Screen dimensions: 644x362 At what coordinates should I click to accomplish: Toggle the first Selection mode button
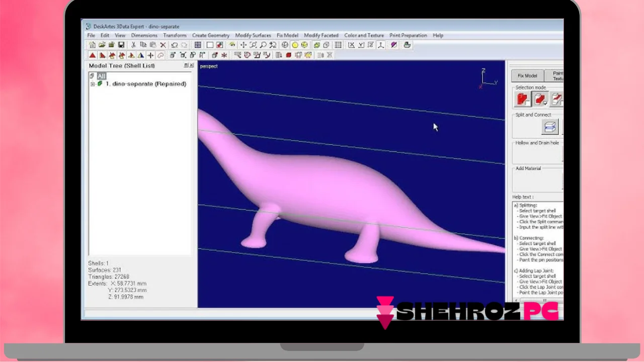523,99
